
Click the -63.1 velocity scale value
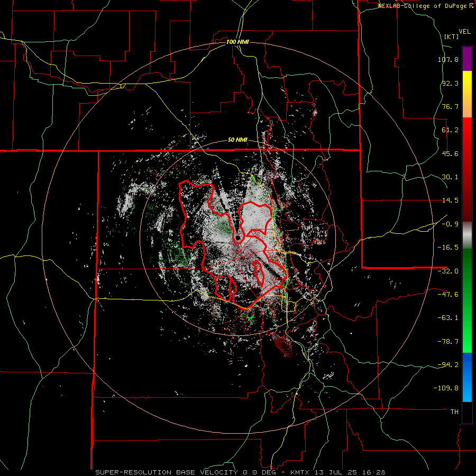(448, 318)
